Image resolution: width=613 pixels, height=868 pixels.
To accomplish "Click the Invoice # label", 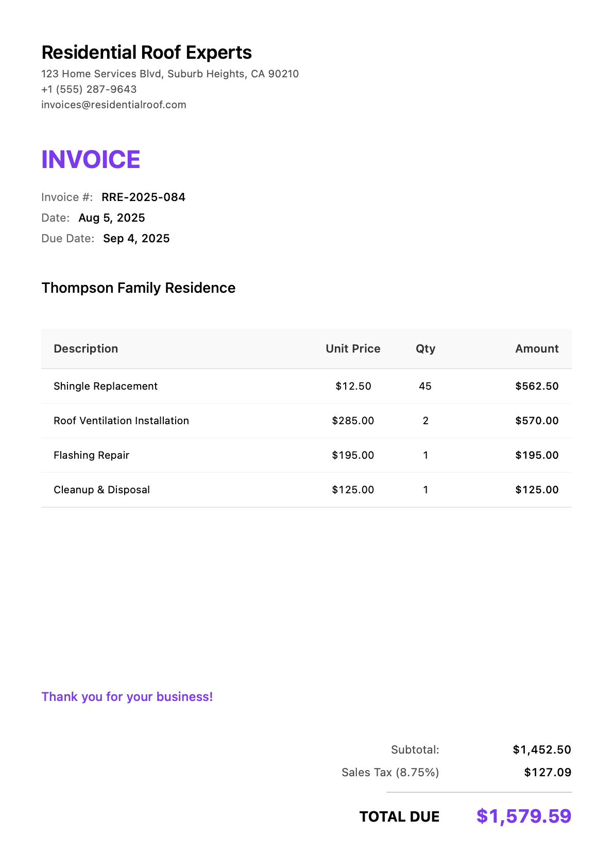I will point(67,197).
